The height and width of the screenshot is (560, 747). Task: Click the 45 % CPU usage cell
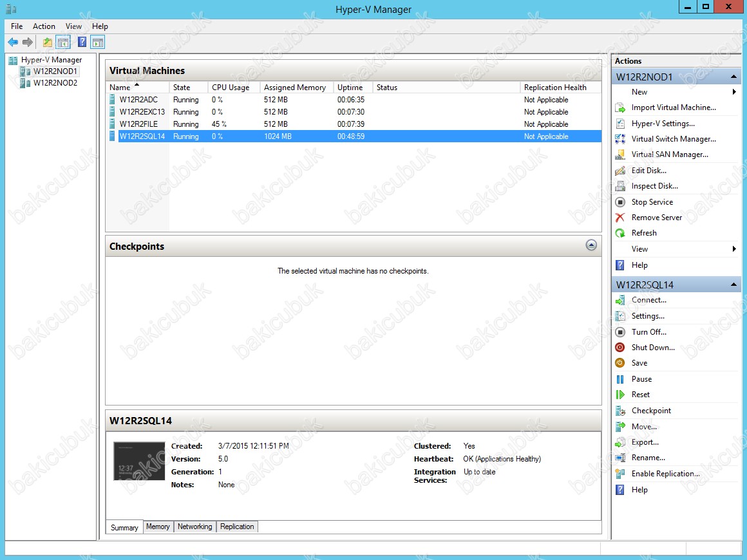point(219,124)
